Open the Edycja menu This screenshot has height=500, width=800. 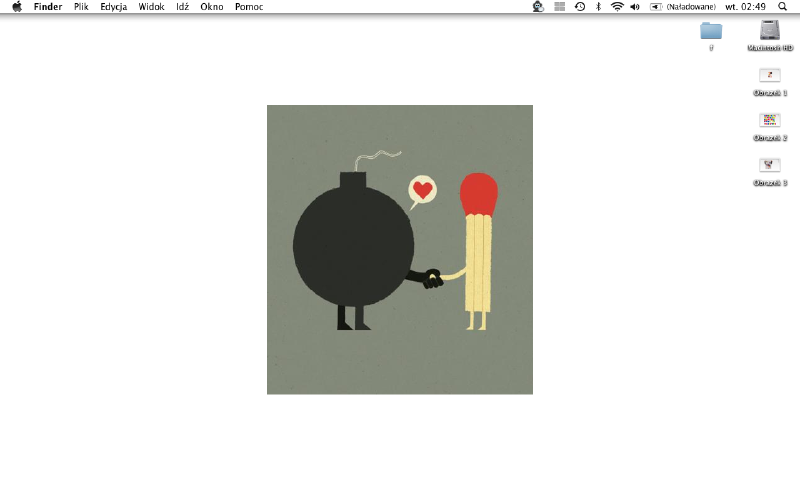(113, 6)
